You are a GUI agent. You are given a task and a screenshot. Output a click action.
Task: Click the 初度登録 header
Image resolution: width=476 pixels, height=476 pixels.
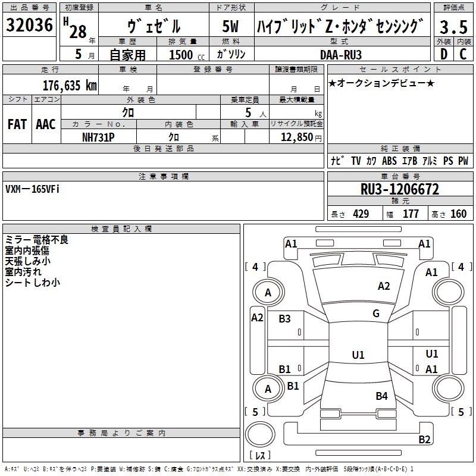79,8
